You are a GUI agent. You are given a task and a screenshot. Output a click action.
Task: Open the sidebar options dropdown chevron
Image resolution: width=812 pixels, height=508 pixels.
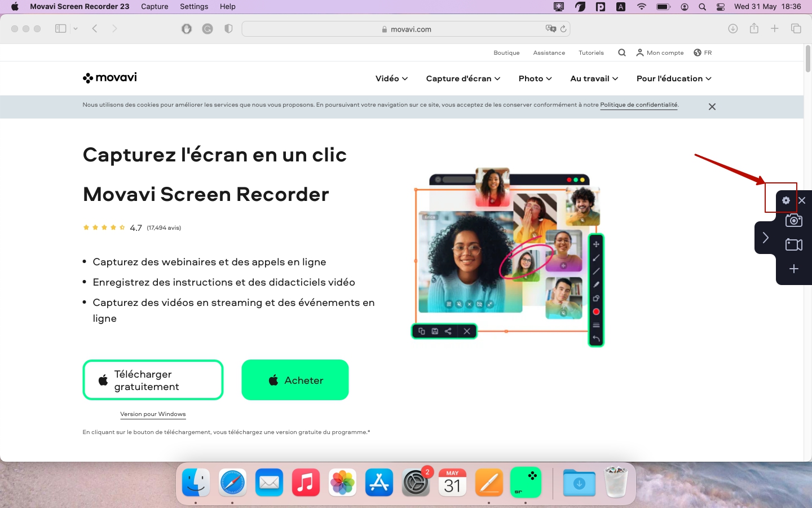76,28
